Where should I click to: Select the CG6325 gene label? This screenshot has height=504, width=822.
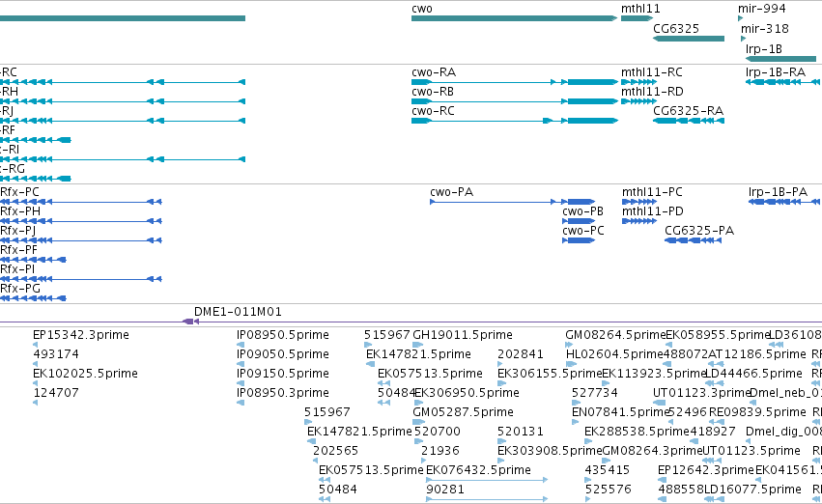pyautogui.click(x=676, y=29)
